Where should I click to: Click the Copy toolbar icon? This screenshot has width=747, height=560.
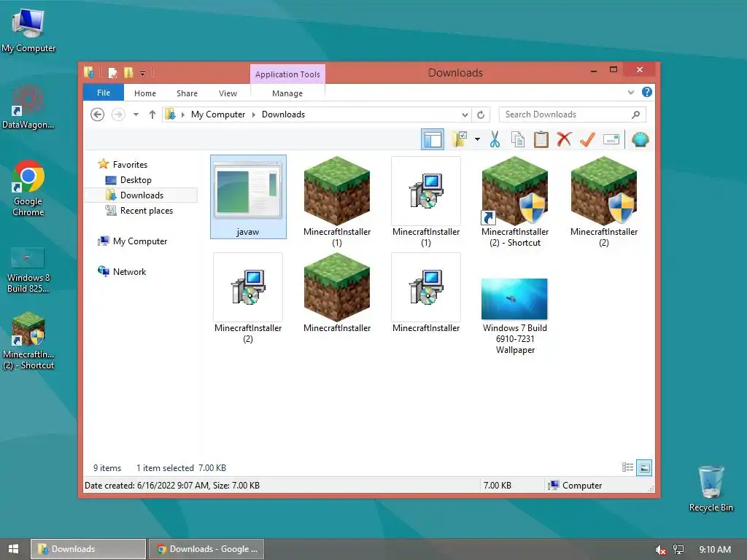coord(518,139)
